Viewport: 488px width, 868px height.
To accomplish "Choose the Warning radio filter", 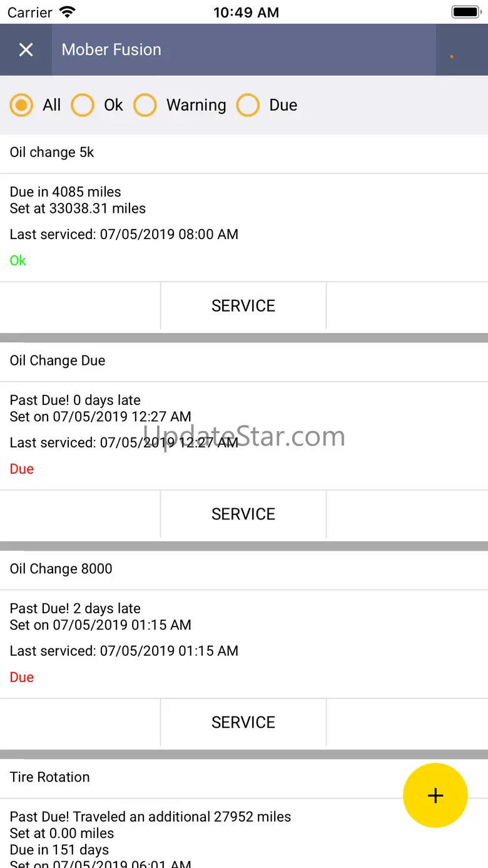I will click(x=145, y=105).
